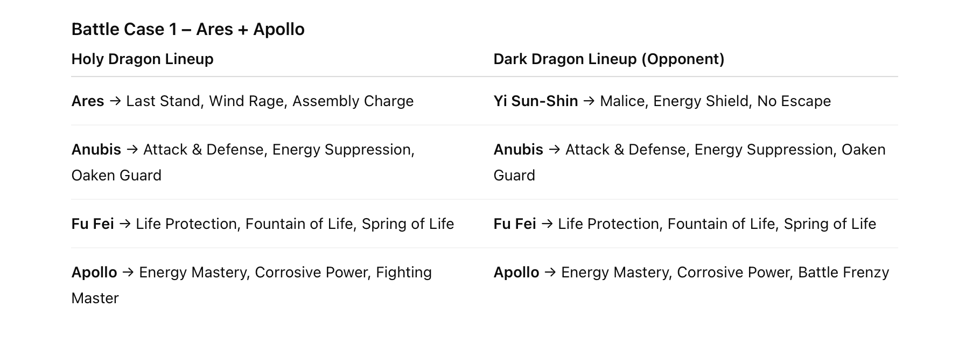Select Fu Fei in the Dark Dragon column
Viewport: 980px width, 349px height.
coord(515,224)
